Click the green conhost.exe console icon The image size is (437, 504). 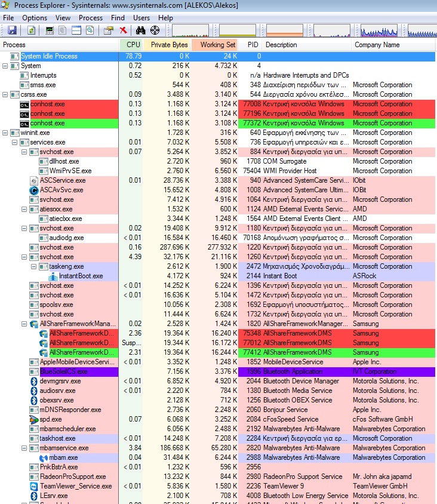coord(24,124)
